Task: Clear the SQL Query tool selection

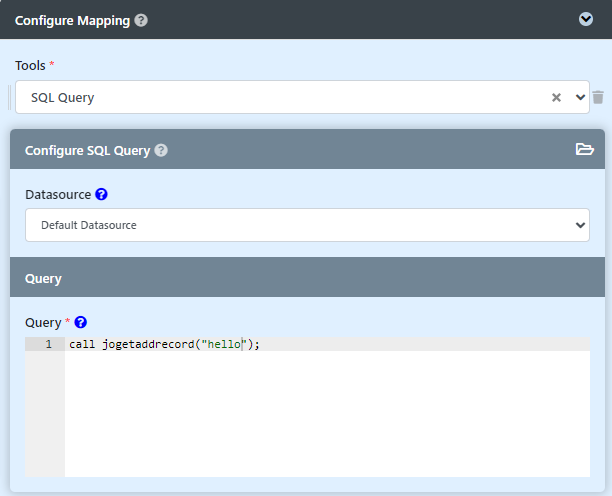Action: [557, 98]
